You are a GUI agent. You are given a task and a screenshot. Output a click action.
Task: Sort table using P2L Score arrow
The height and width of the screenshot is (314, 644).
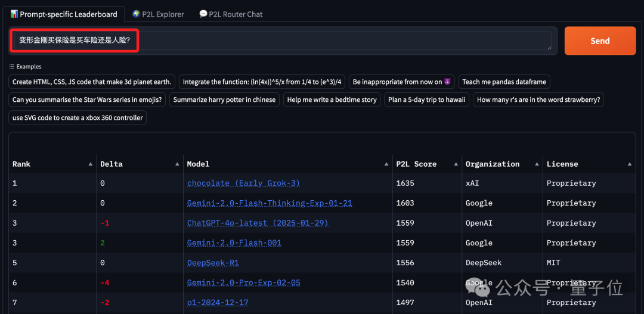click(456, 164)
